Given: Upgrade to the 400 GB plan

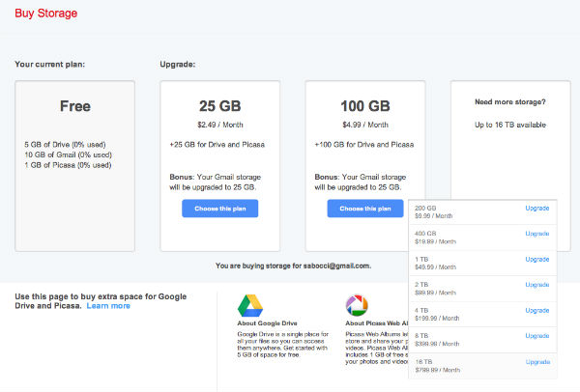Looking at the screenshot, I should pyautogui.click(x=537, y=234).
